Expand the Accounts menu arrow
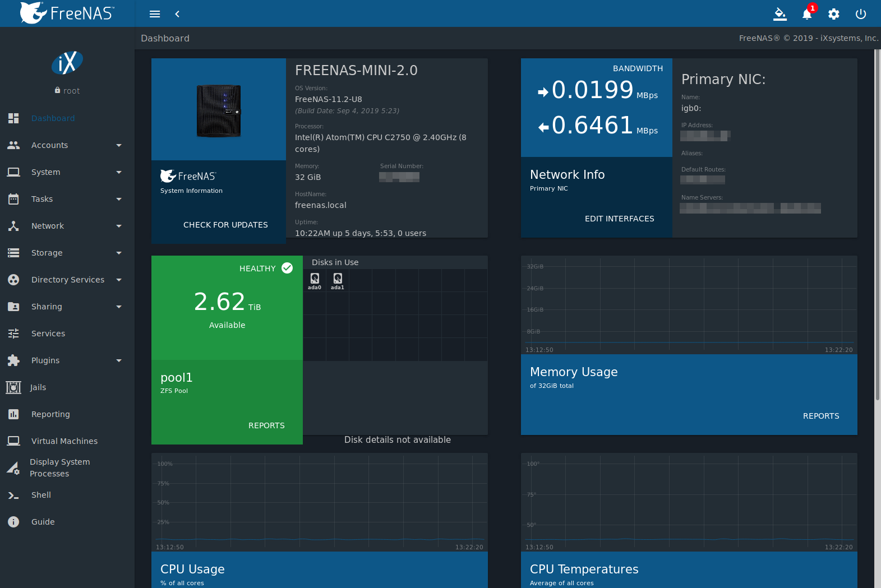Viewport: 881px width, 588px height. (119, 145)
